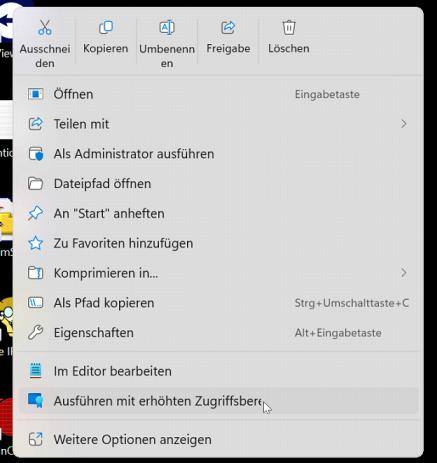The height and width of the screenshot is (463, 437).
Task: Select Als Administrator ausführen
Action: tap(218, 154)
